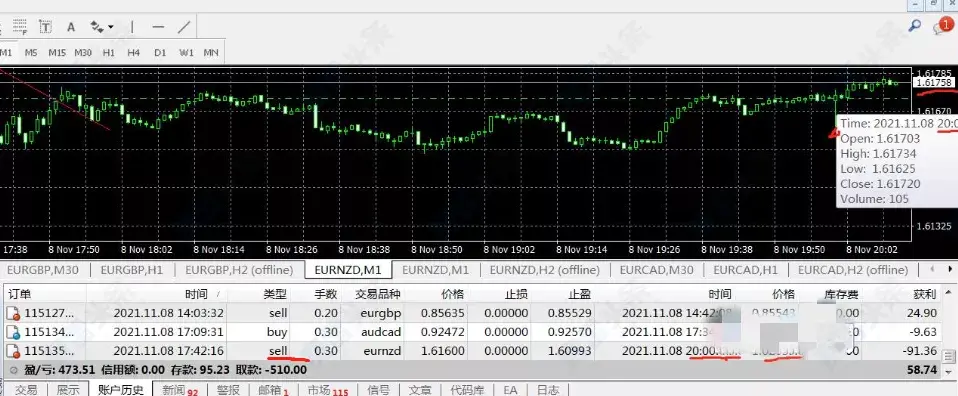This screenshot has height=396, width=958.
Task: Switch chart to M5 timeframe
Action: 31,53
